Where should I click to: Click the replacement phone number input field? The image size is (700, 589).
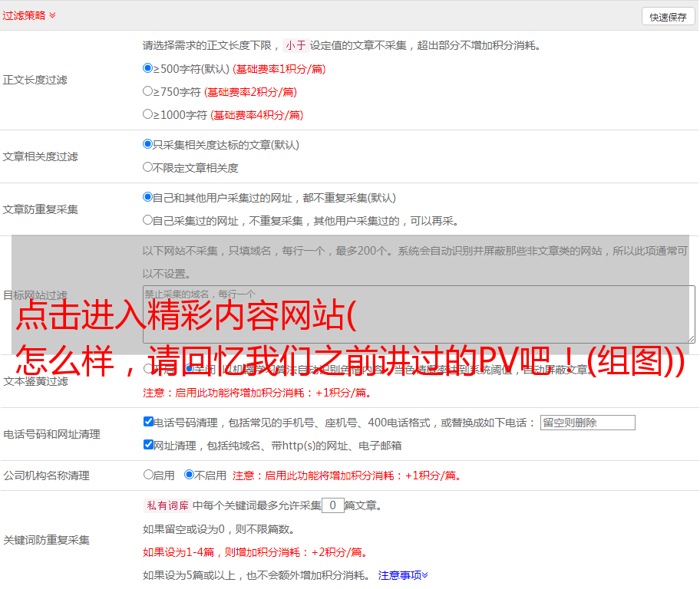point(587,423)
